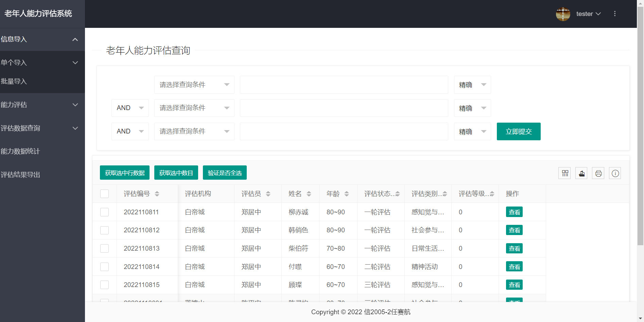Open second-row 请选择查询条件 dropdown
Screen dimensions: 644x322
point(194,108)
